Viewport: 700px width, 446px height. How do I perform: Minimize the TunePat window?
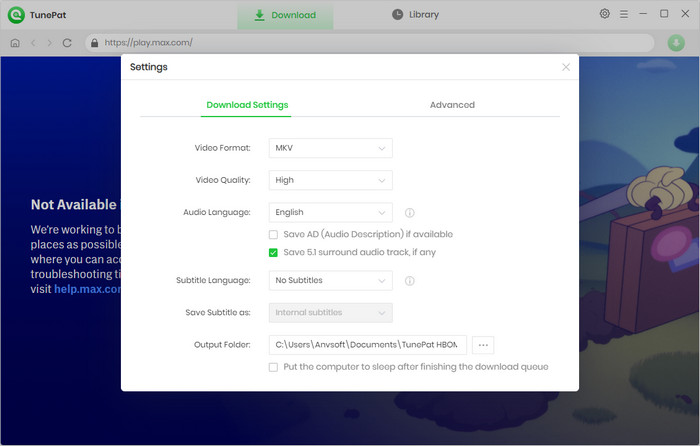click(643, 14)
